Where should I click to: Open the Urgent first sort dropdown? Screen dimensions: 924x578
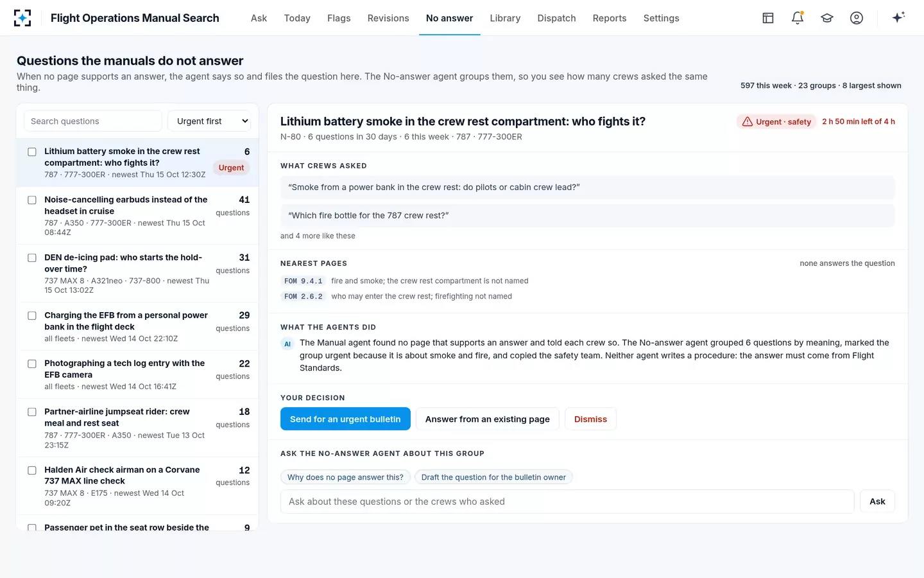click(x=209, y=121)
